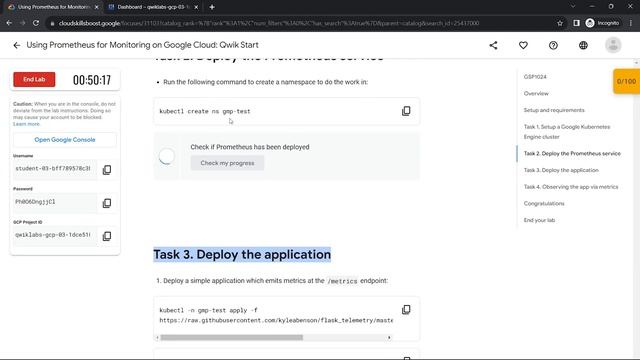Click the GCP Project ID value
Screen dimensions: 640x360
pyautogui.click(x=54, y=235)
